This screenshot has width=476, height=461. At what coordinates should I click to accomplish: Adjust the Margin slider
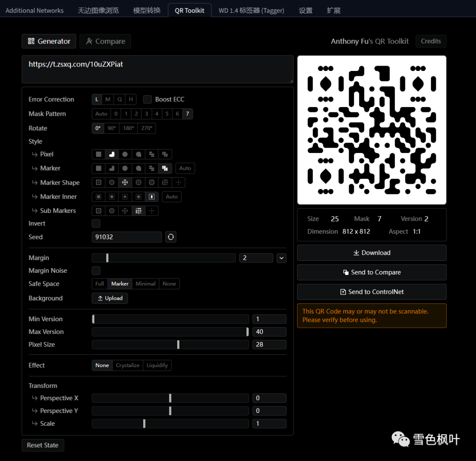tap(164, 258)
